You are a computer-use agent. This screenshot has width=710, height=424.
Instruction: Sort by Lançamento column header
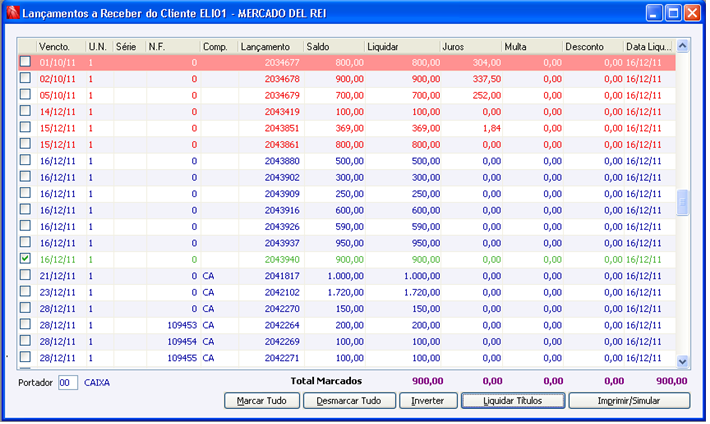(271, 47)
